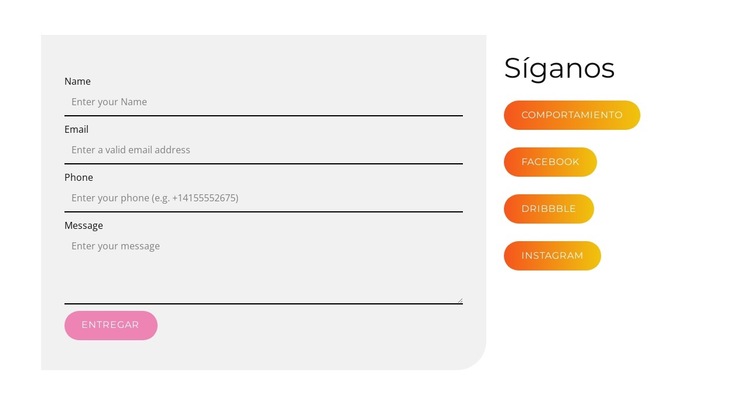Click the Message field label
The height and width of the screenshot is (405, 750).
pos(84,225)
